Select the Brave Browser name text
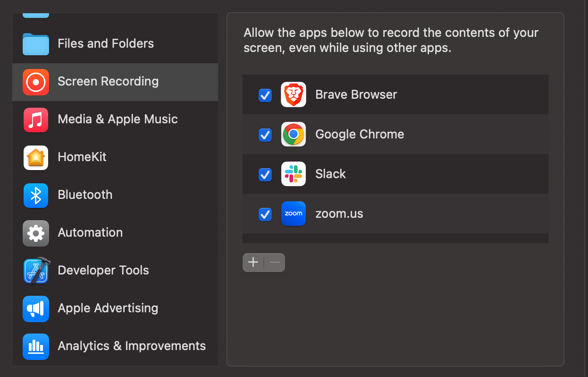 (356, 94)
